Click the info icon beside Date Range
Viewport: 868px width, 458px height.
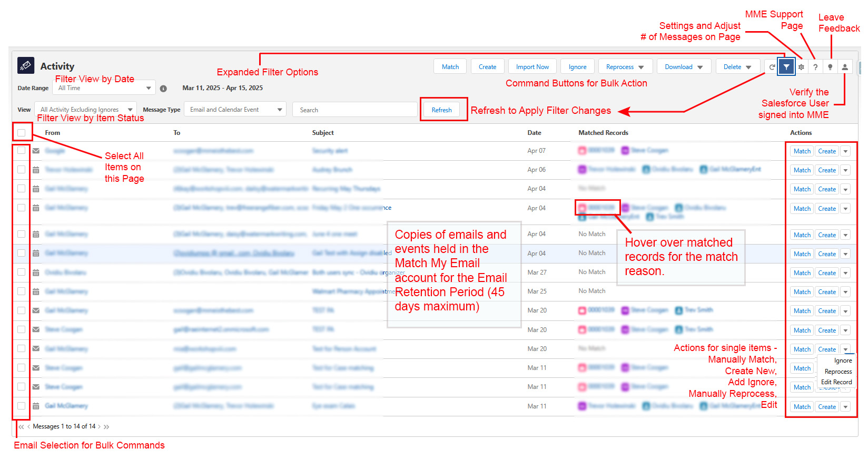click(x=163, y=89)
